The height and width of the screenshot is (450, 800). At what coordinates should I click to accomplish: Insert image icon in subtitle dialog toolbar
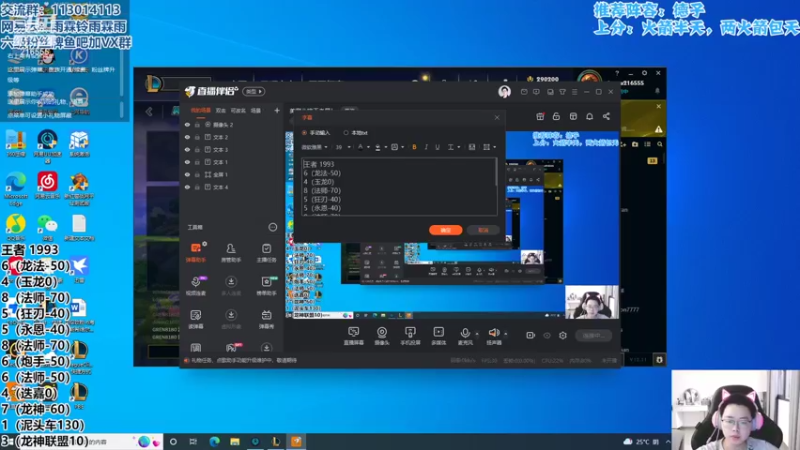(x=471, y=147)
